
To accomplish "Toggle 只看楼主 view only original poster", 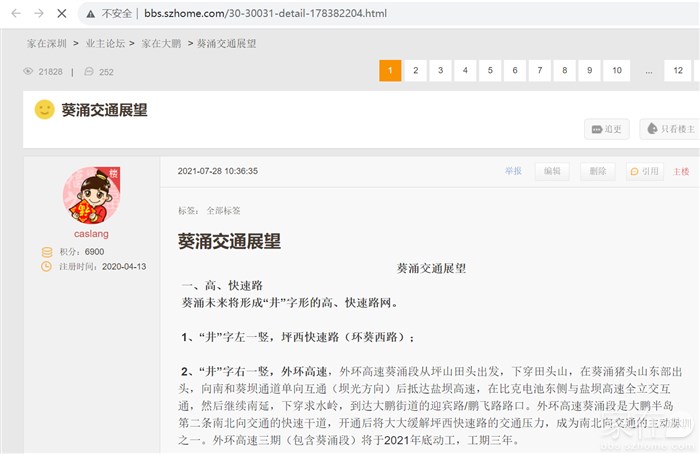I will 669,129.
